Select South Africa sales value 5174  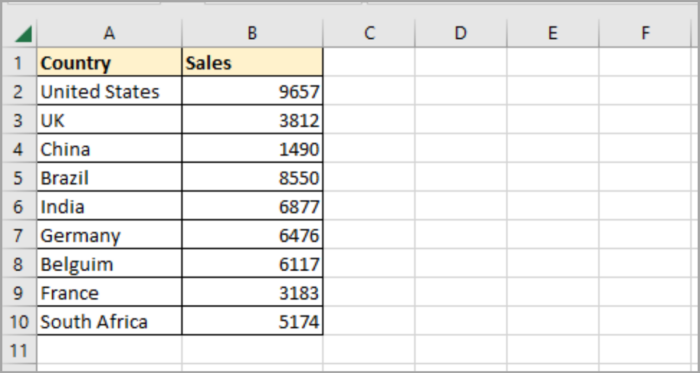(252, 321)
